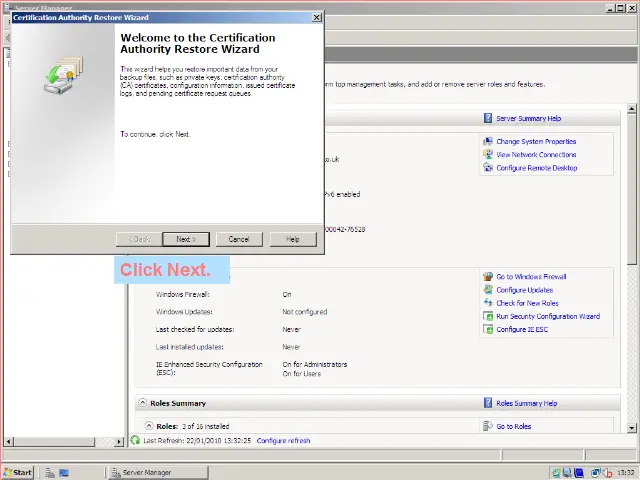Click the Security Configuration Wizard icon
Image resolution: width=640 pixels, height=480 pixels.
488,316
